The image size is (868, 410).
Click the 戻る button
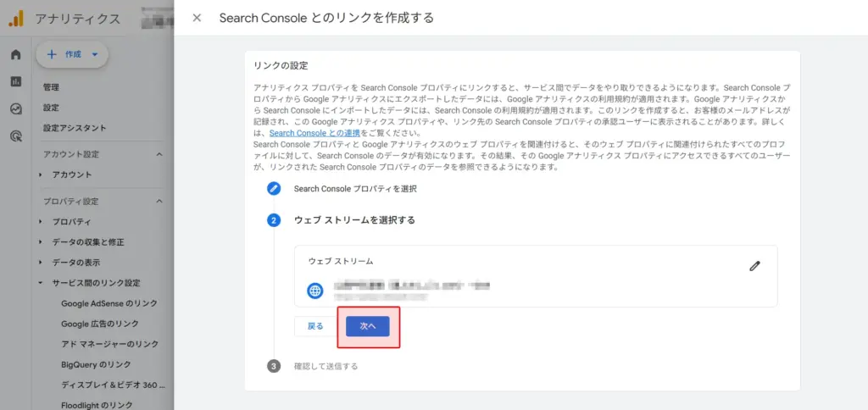click(x=315, y=326)
